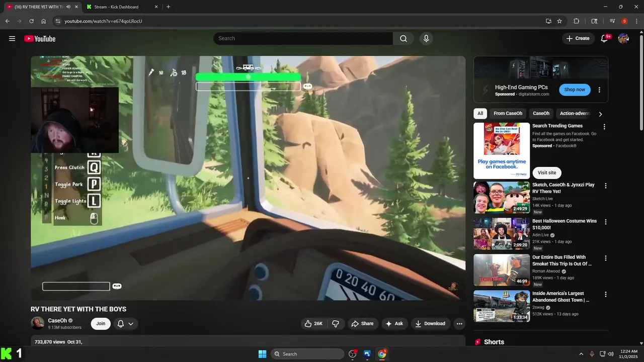Image resolution: width=644 pixels, height=362 pixels.
Task: Click the Create button
Action: click(578, 39)
